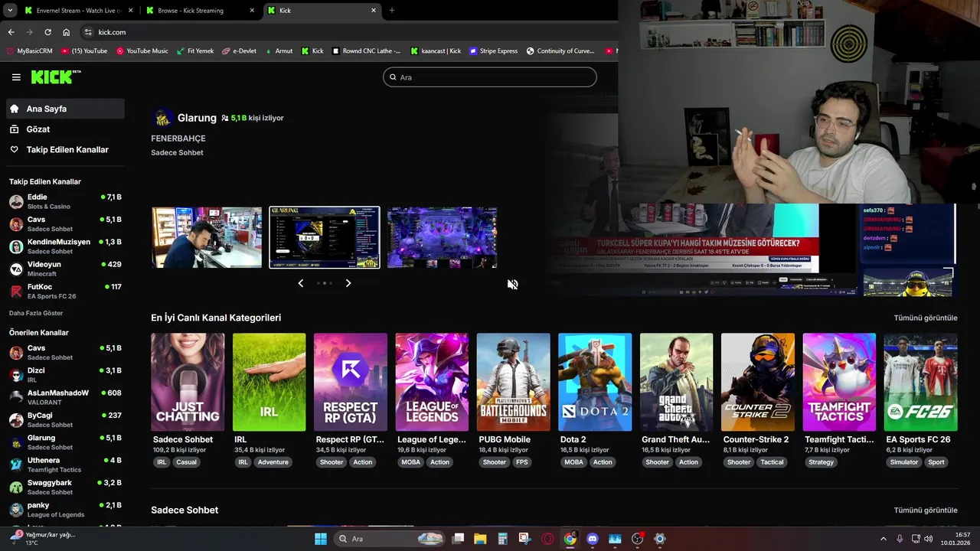The width and height of the screenshot is (980, 551).
Task: Open Windows Start menu
Action: (321, 539)
